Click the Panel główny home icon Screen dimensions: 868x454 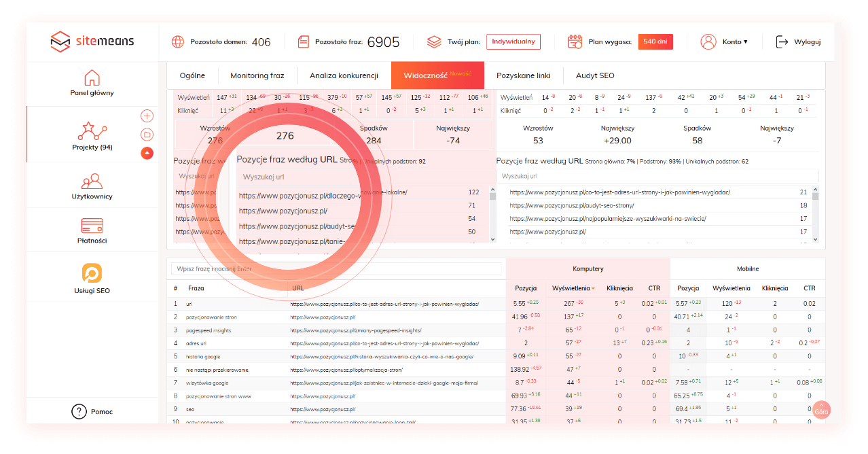[92, 77]
